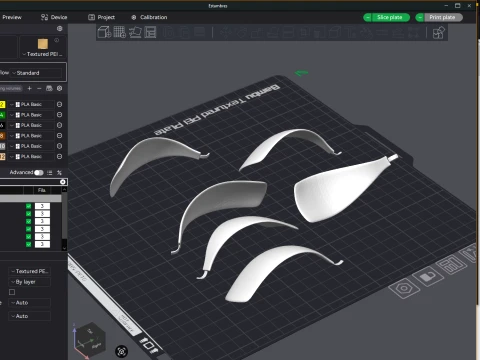Open PLA Basic dropdown for yellow filament 2

(31, 104)
